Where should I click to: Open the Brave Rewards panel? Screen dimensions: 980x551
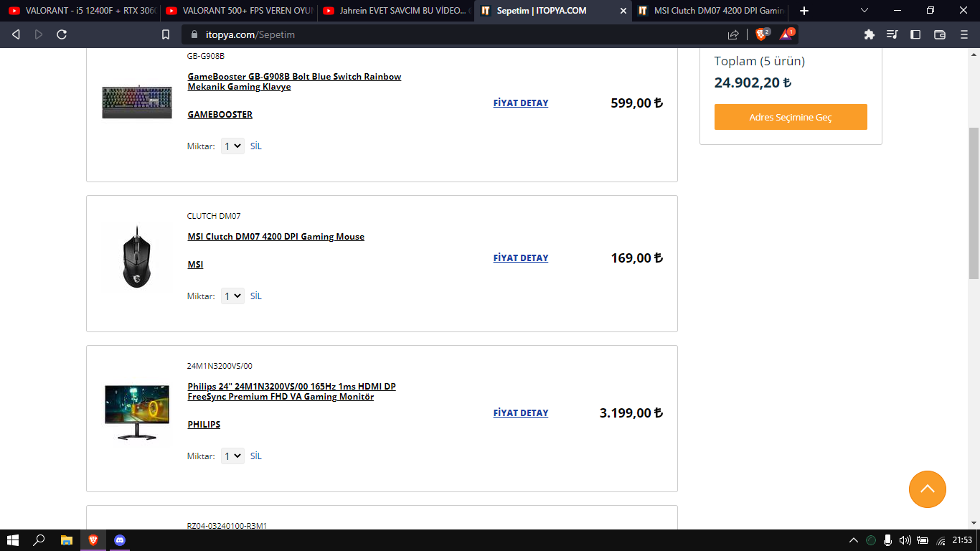point(787,34)
